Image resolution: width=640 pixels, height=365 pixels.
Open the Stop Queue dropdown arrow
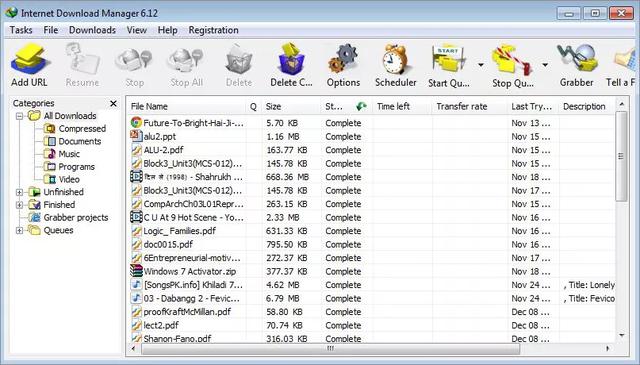(545, 65)
